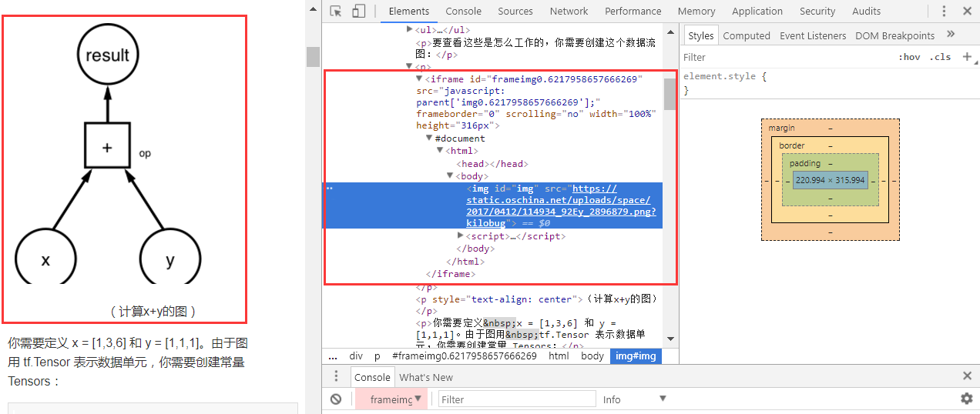980x414 pixels.
Task: Click the webpage scrollbar thumb
Action: [312, 57]
